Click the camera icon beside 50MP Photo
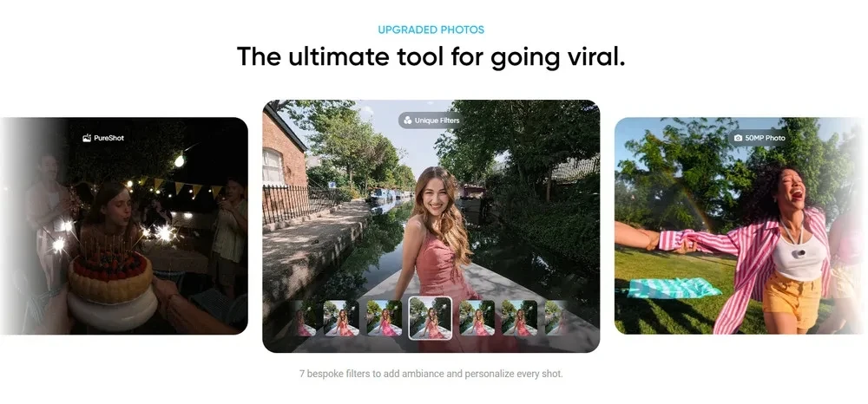The image size is (868, 404). coord(738,138)
